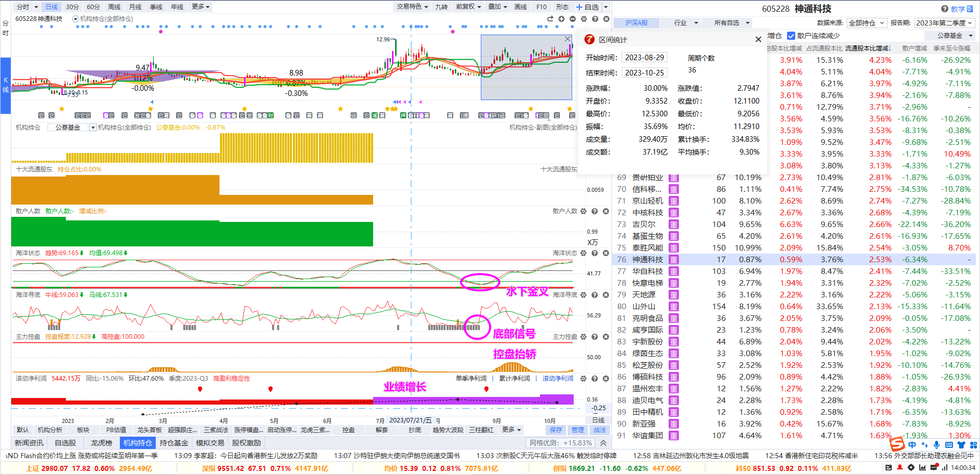
Task: Edit the 开始时间 date field
Action: pyautogui.click(x=645, y=58)
